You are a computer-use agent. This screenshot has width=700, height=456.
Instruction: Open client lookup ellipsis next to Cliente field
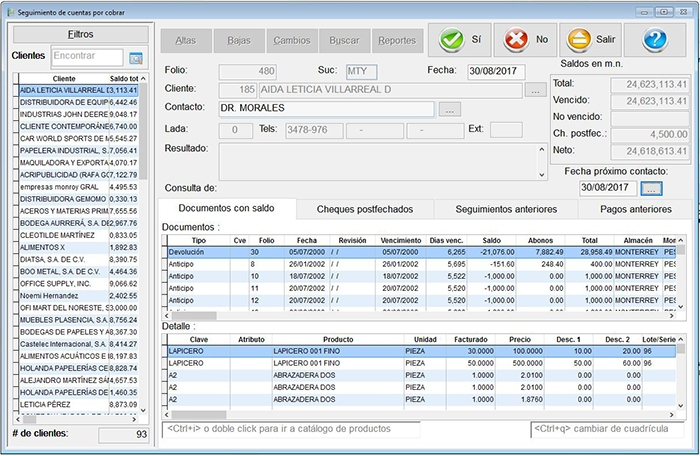tap(537, 90)
